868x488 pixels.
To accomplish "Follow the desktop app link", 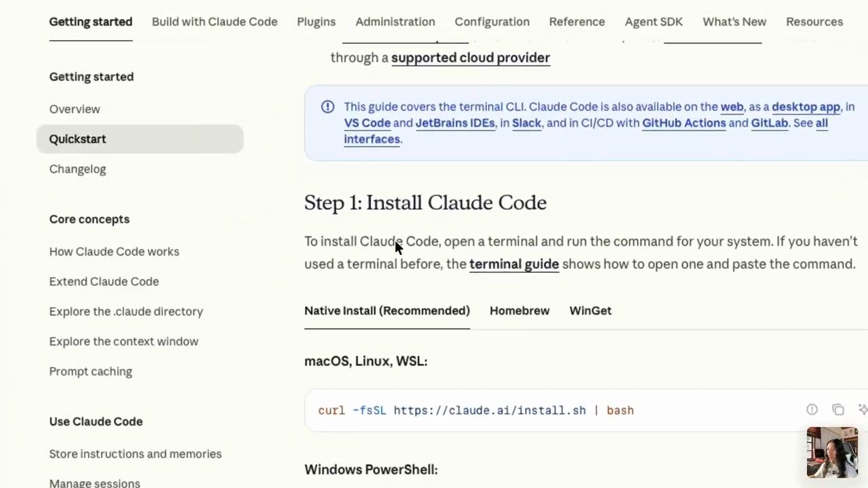I will point(806,106).
